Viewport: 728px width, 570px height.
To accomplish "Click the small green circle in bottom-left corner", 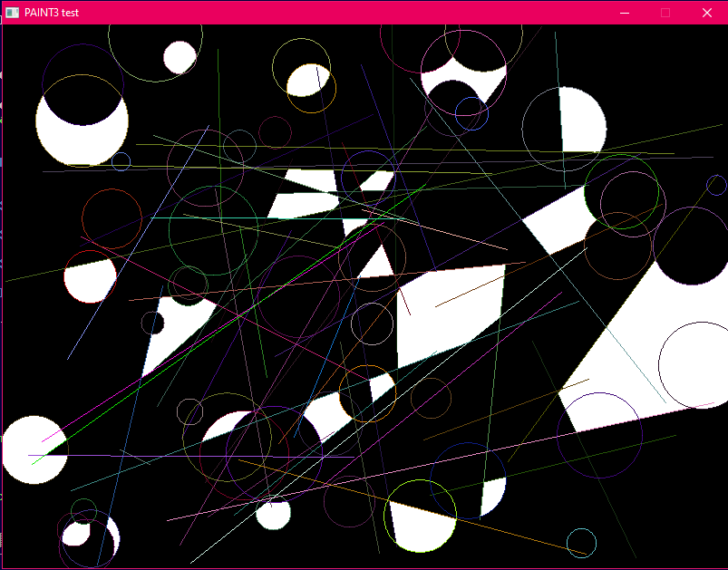I will click(83, 511).
